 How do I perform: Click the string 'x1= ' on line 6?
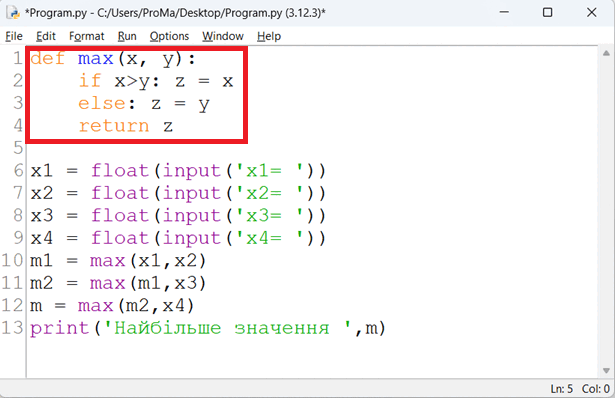[269, 171]
